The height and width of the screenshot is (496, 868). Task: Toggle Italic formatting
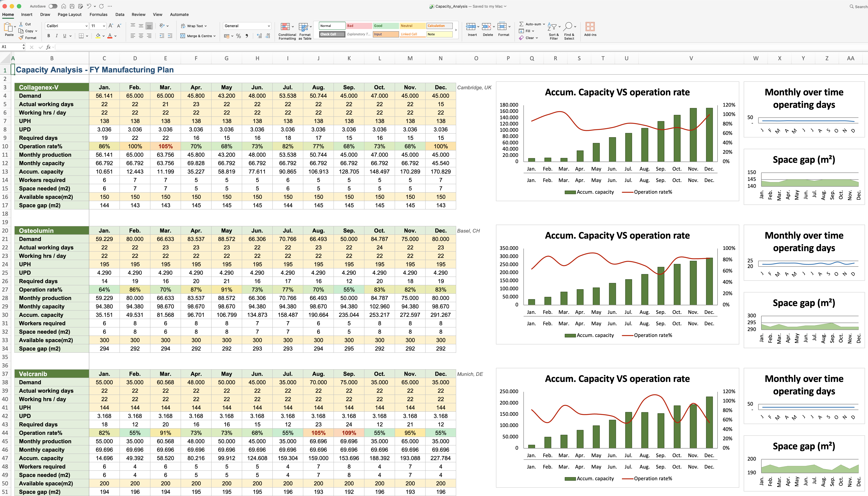click(56, 36)
